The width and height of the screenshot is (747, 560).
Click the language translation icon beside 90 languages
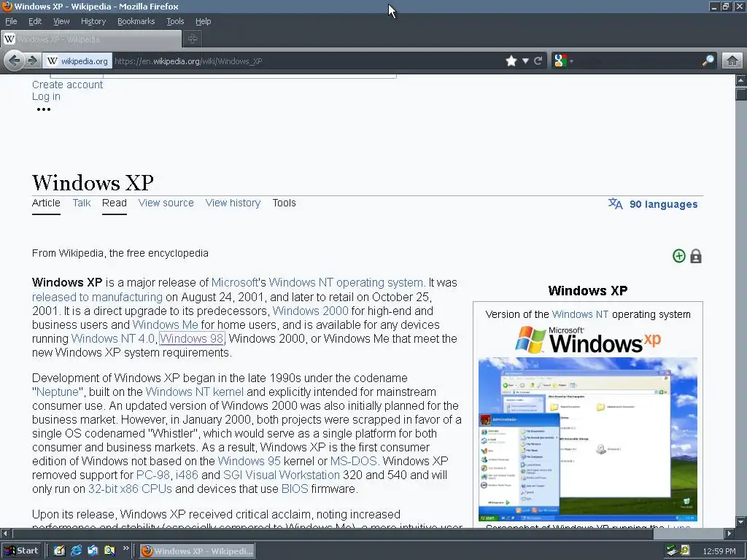615,204
